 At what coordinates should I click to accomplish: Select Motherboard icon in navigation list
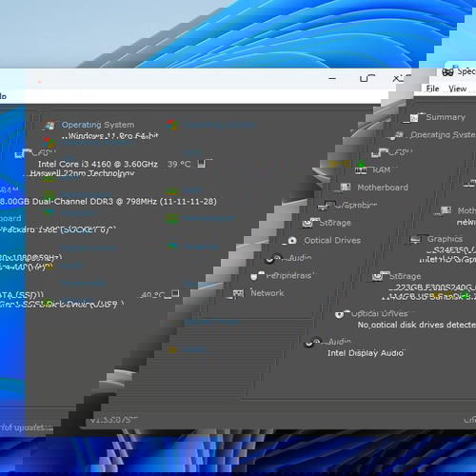click(346, 188)
